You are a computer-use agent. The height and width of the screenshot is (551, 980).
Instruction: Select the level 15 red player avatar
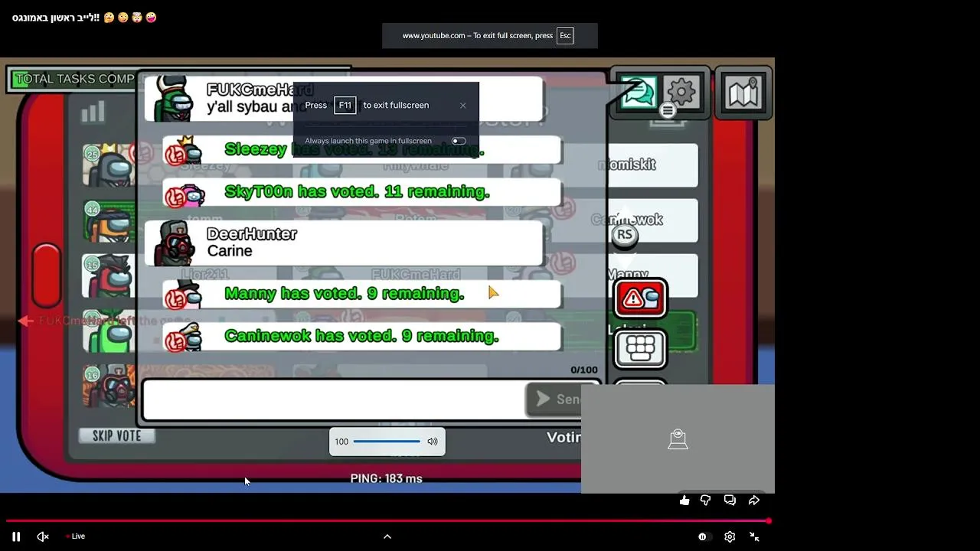(109, 276)
